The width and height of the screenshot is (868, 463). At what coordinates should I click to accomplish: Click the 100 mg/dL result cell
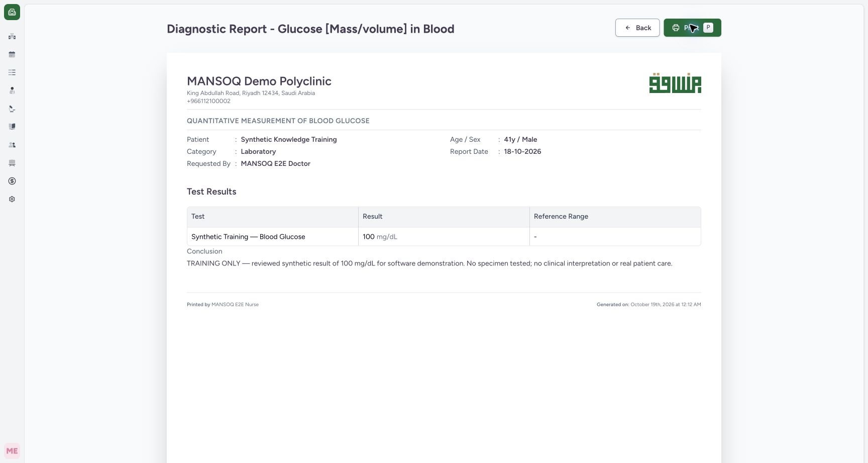coord(444,237)
